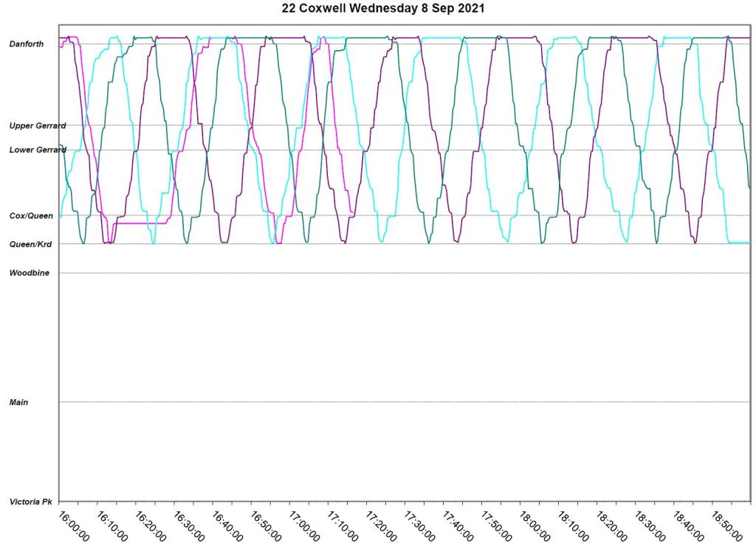Click the 18:50:00 time axis label
The height and width of the screenshot is (543, 756).
726,525
